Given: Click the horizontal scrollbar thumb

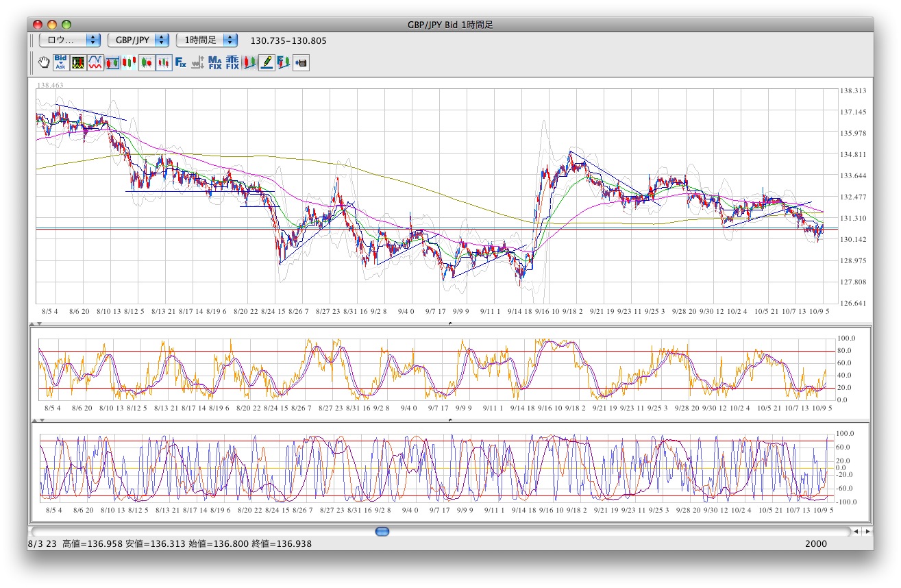Looking at the screenshot, I should coord(383,531).
